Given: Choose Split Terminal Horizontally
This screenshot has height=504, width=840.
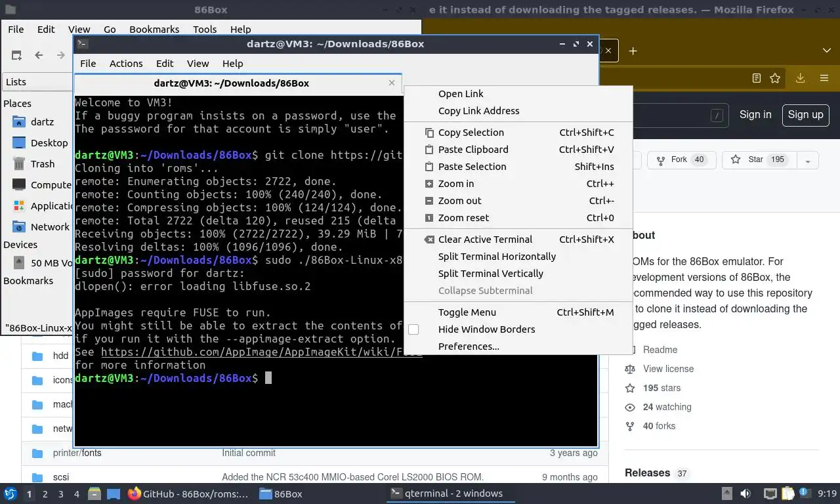Looking at the screenshot, I should click(518, 257).
